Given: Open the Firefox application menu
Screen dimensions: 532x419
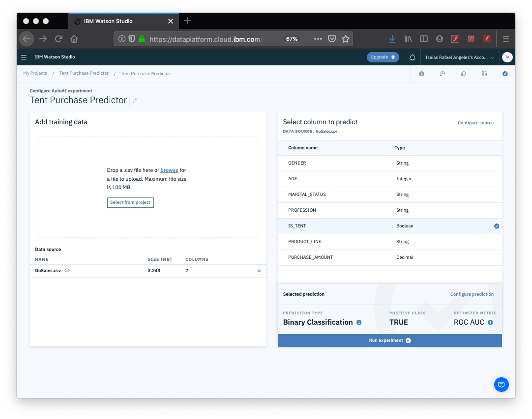Looking at the screenshot, I should click(x=505, y=39).
